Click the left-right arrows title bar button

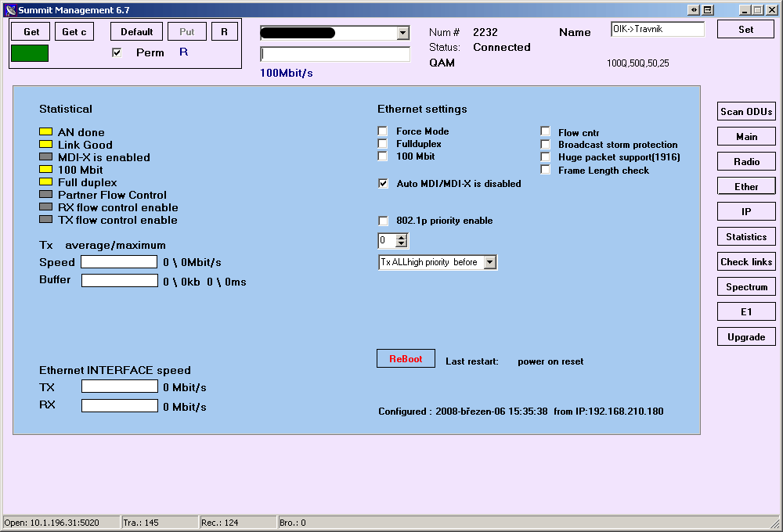[x=694, y=10]
